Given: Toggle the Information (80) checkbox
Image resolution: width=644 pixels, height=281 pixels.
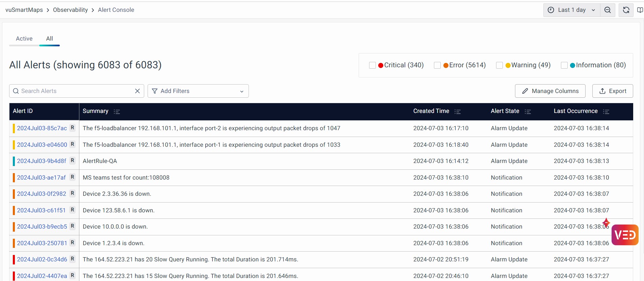Looking at the screenshot, I should (564, 65).
